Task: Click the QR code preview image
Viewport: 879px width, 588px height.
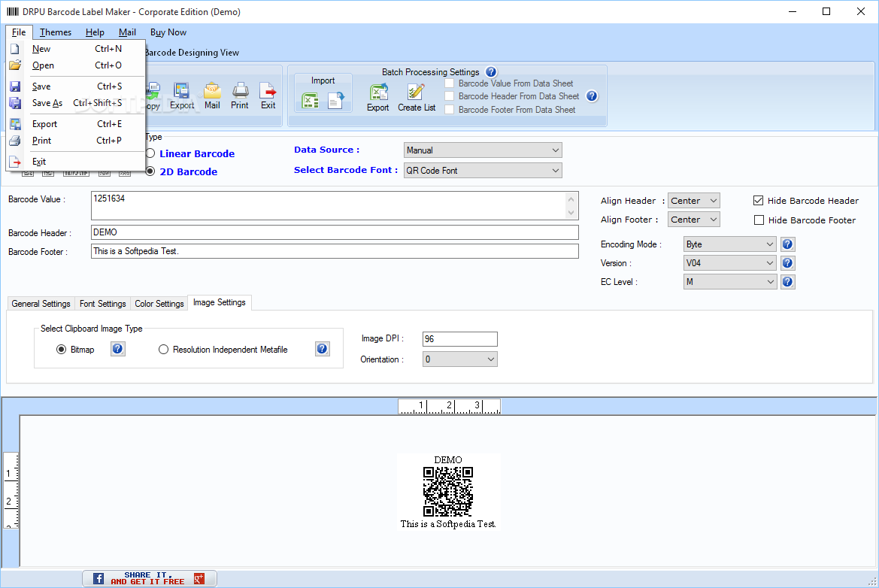Action: click(x=448, y=492)
